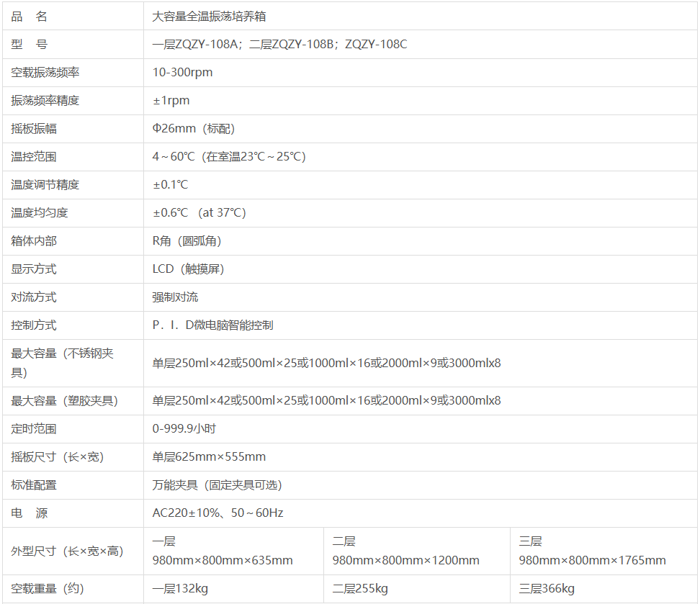The height and width of the screenshot is (604, 700).
Task: Select the ±0.6℃ (at 37℃) uniformity value
Action: click(x=199, y=212)
